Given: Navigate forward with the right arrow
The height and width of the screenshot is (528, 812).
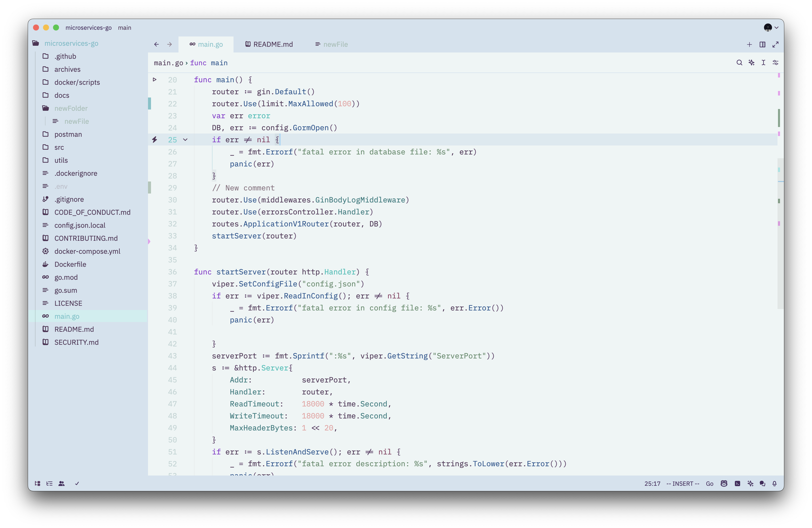Looking at the screenshot, I should point(169,44).
